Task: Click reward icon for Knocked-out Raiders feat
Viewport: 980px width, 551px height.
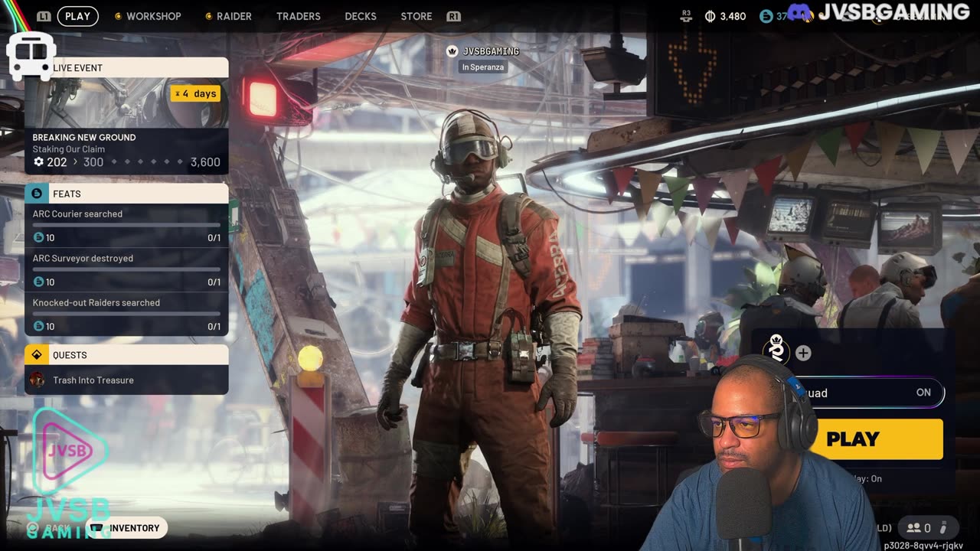Action: coord(38,327)
